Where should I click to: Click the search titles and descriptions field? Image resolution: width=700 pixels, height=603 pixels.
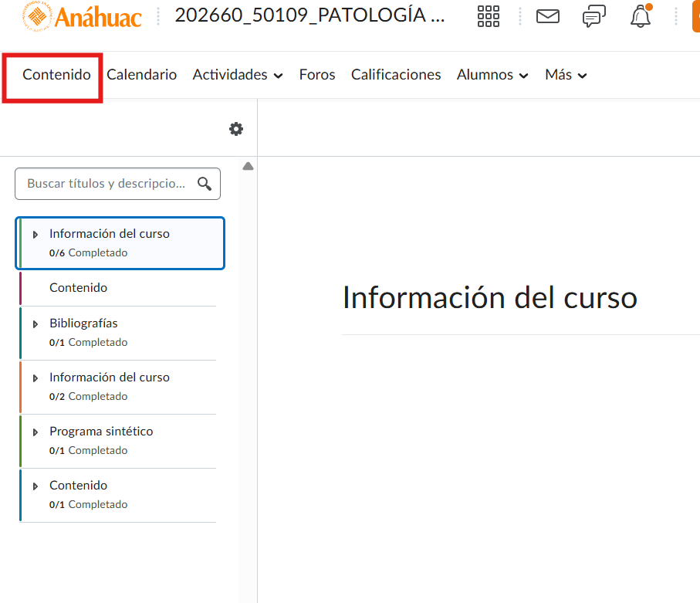point(117,184)
